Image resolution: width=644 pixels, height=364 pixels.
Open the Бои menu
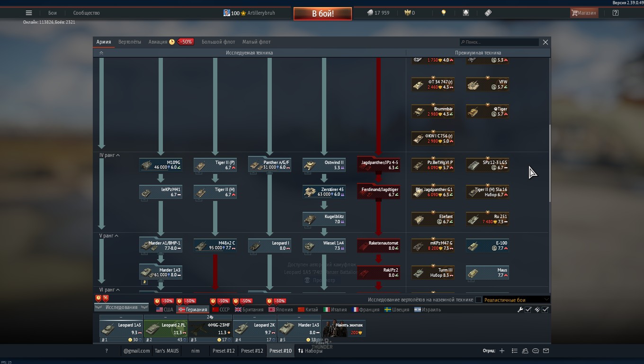(53, 13)
